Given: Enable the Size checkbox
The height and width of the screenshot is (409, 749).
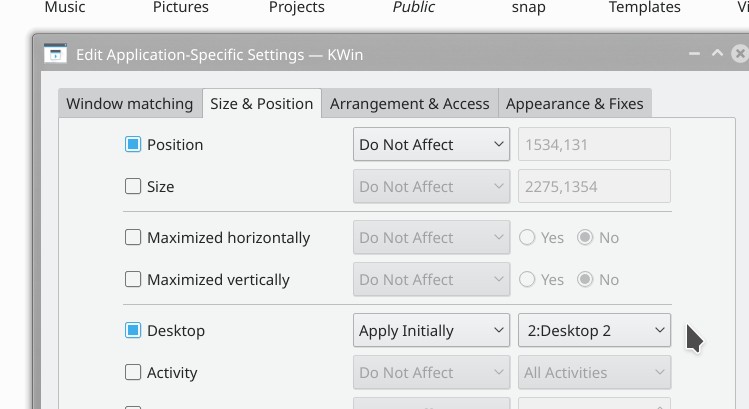Looking at the screenshot, I should pos(133,187).
